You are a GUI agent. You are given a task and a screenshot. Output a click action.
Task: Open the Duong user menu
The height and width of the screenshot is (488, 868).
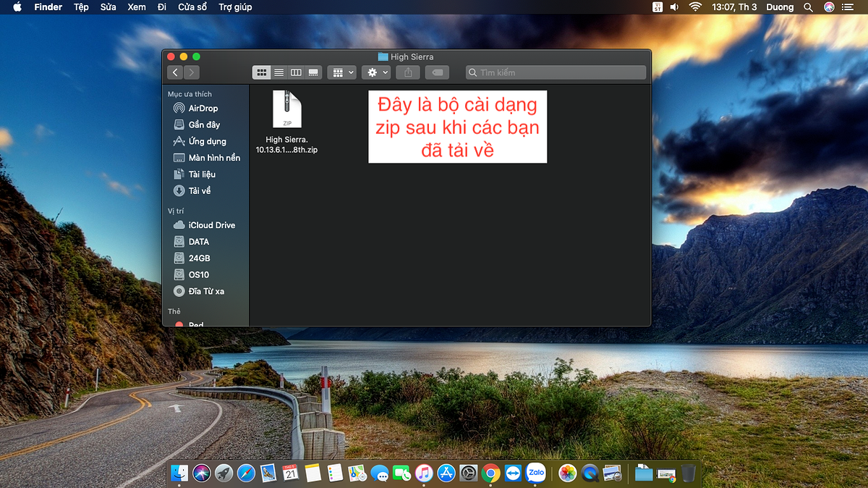coord(780,7)
